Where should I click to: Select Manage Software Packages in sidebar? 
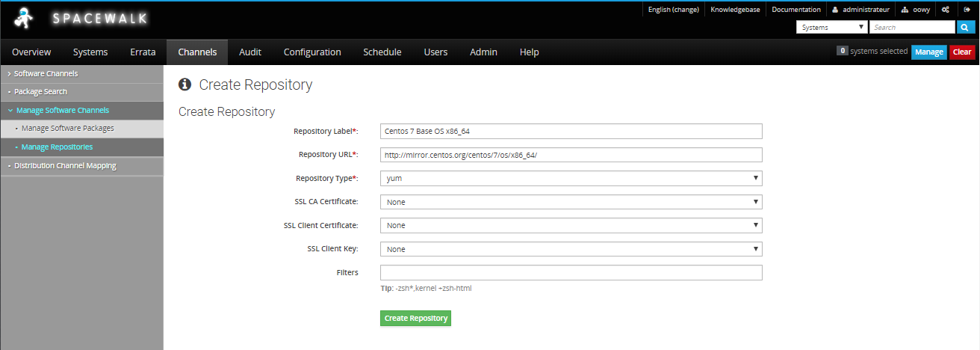click(x=67, y=129)
